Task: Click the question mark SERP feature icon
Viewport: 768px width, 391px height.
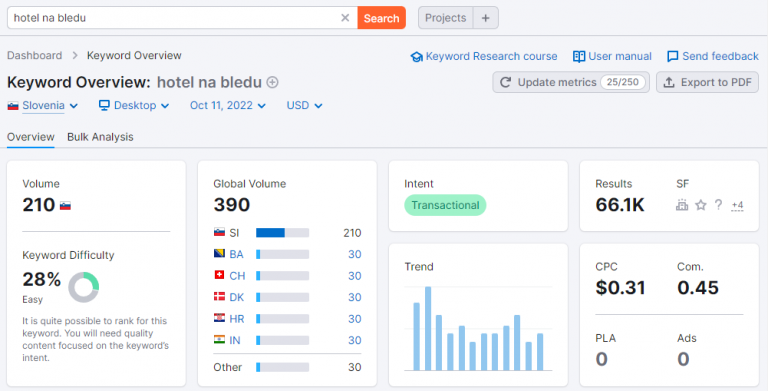Action: (x=718, y=205)
